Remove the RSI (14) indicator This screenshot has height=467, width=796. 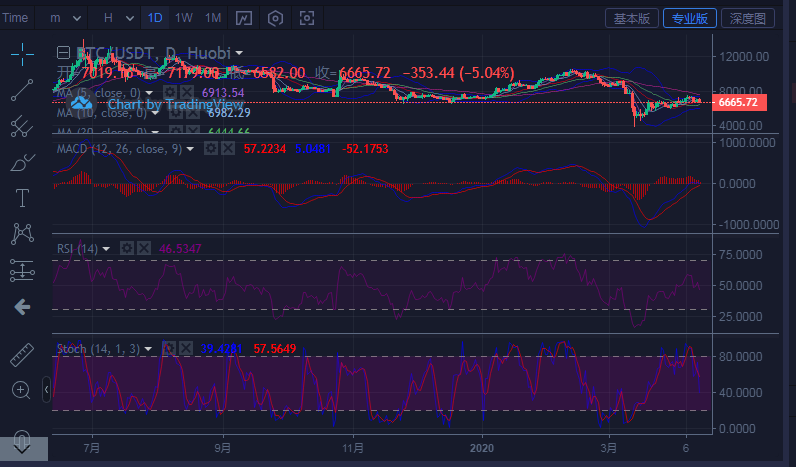coord(144,248)
